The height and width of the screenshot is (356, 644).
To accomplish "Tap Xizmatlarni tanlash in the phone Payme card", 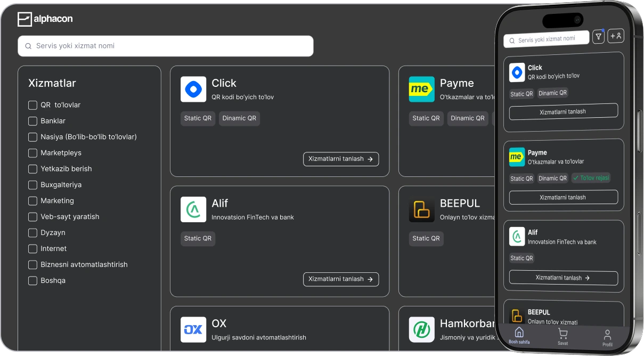I will [x=564, y=197].
